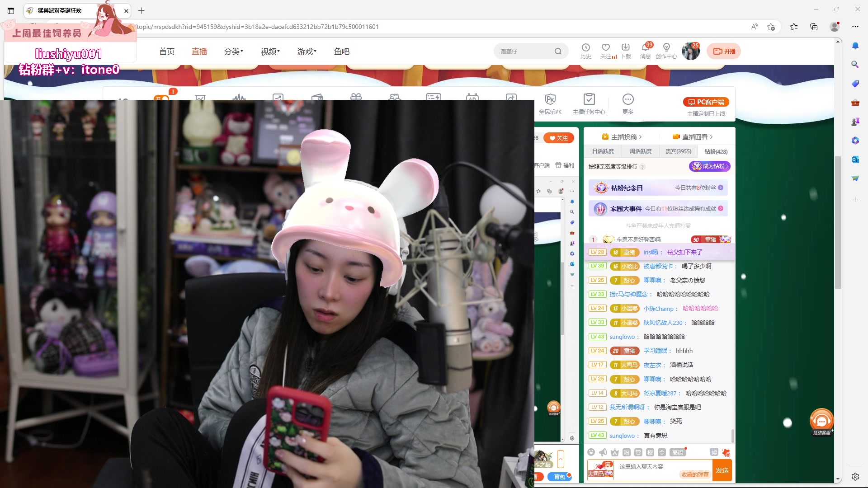The width and height of the screenshot is (868, 488).
Task: Click the megaphone icon in chat toolbar
Action: 603,452
